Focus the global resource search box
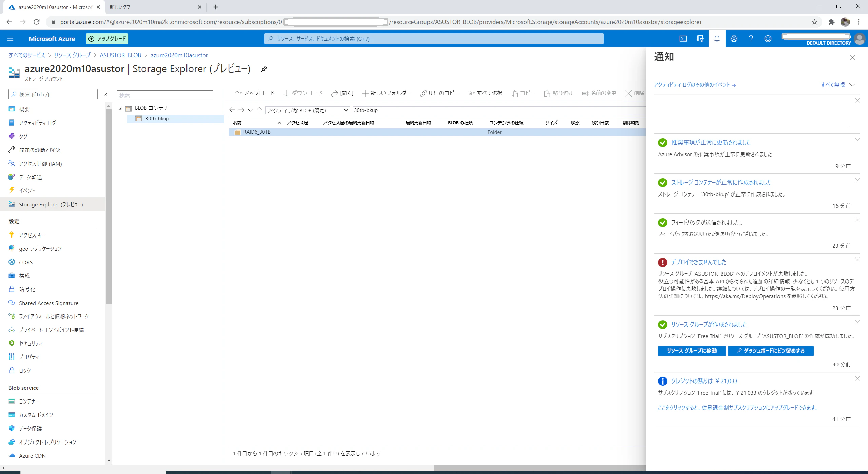This screenshot has height=474, width=868. coord(434,39)
